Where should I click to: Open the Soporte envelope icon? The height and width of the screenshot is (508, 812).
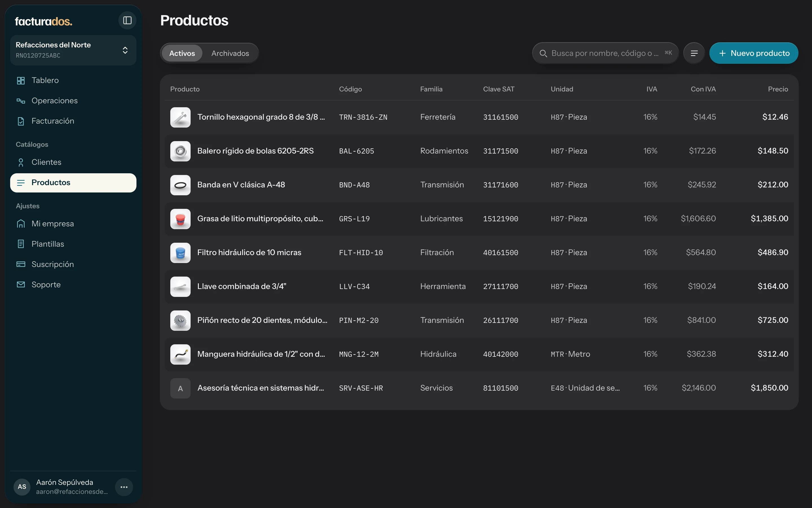click(21, 285)
